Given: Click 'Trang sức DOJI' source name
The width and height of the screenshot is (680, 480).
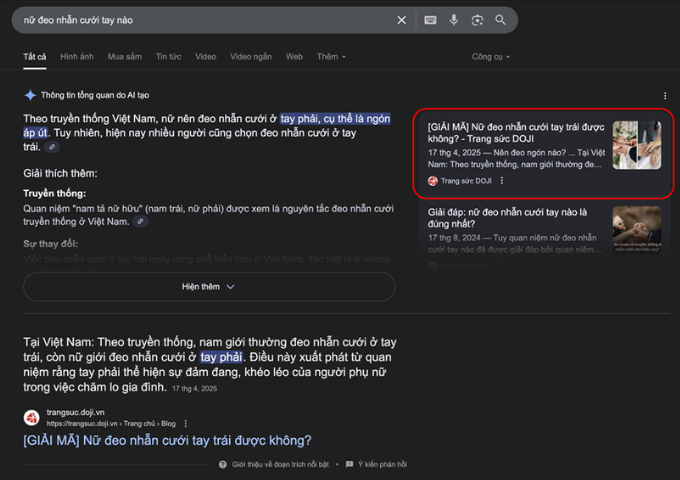Looking at the screenshot, I should coord(466,181).
